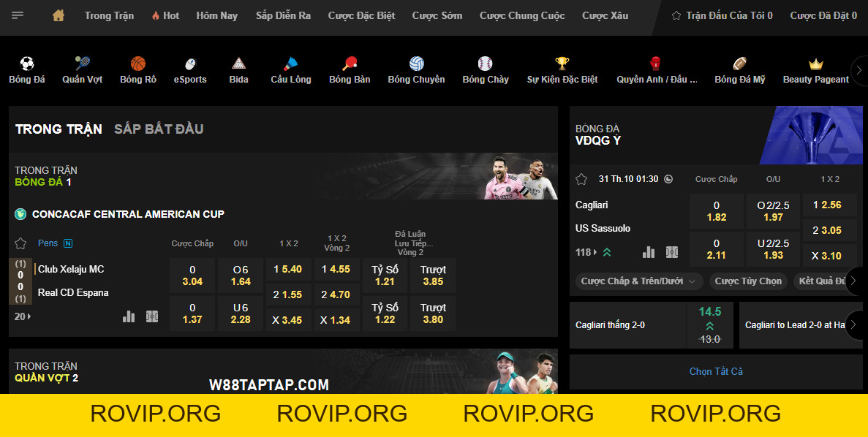The height and width of the screenshot is (437, 868).
Task: Click the N neutral ground badge
Action: tap(68, 243)
